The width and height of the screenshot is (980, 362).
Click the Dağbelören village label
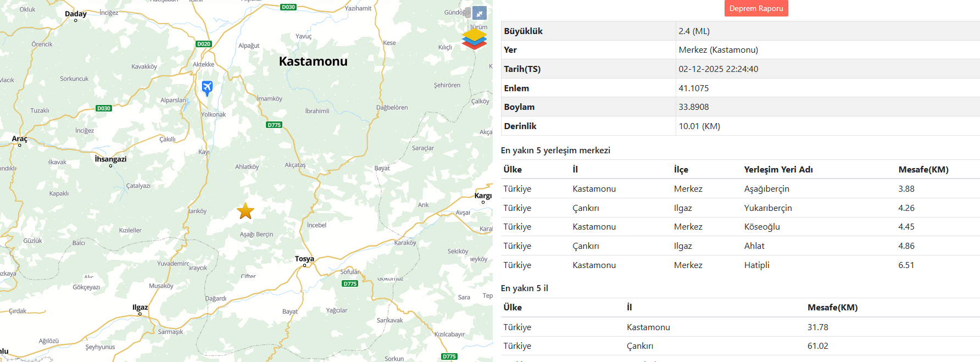coord(392,108)
